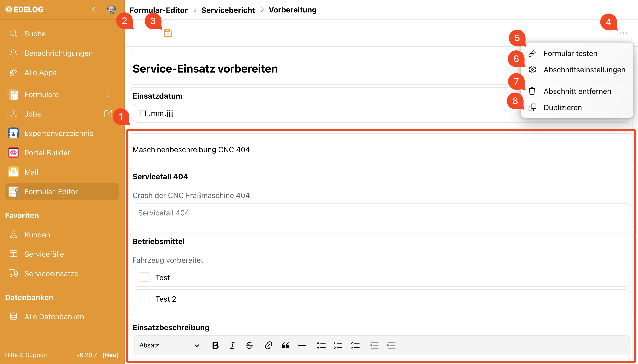Open the Absatz paragraph style dropdown

tap(169, 345)
